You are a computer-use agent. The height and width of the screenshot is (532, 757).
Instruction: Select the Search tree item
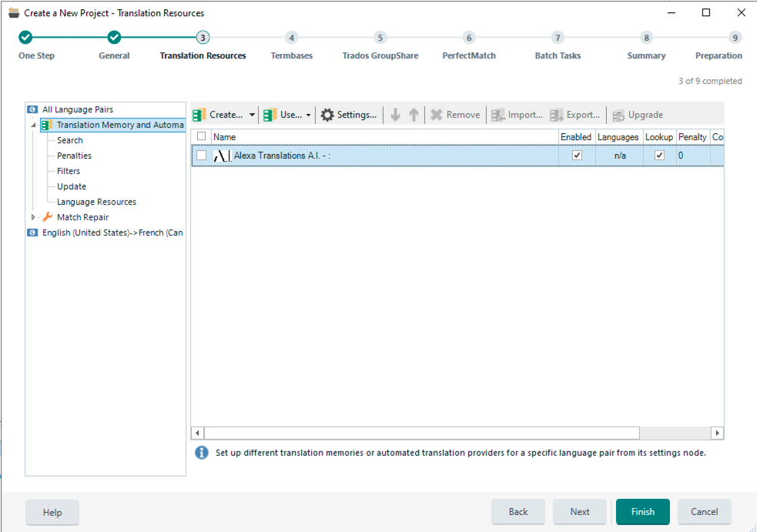[70, 140]
